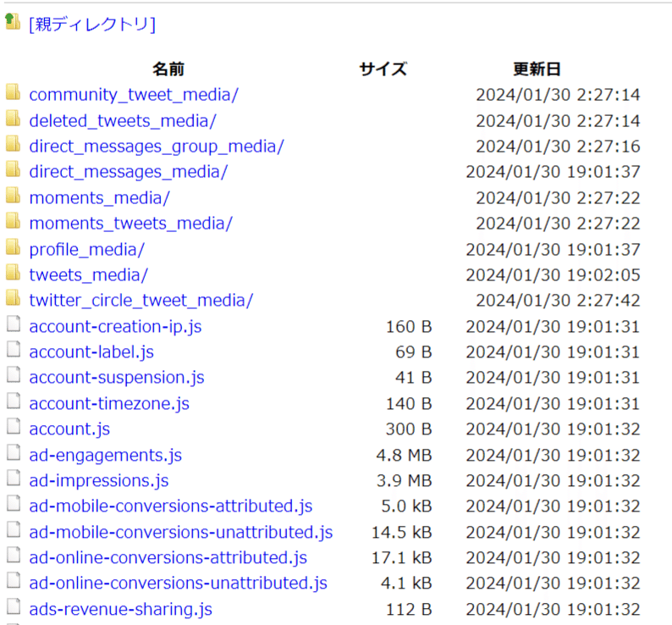Select the 14.5 kB size value
672x625 pixels.
click(401, 533)
